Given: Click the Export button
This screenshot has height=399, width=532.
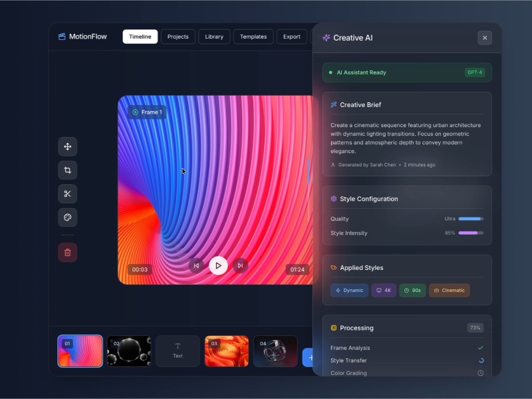Looking at the screenshot, I should pos(291,37).
